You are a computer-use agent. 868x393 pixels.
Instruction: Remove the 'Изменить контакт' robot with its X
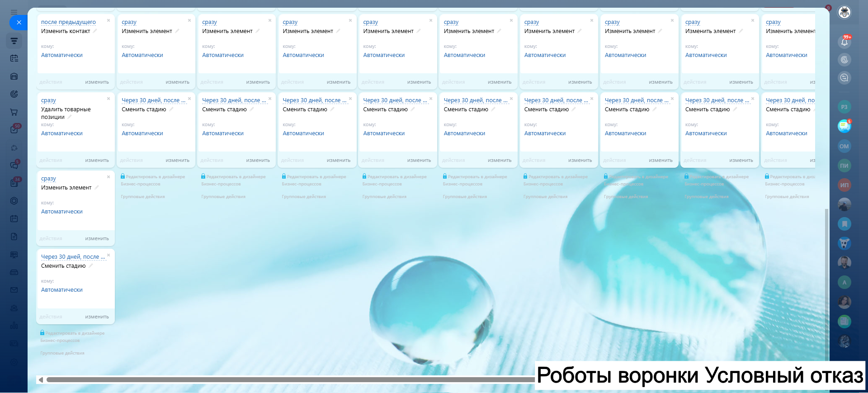coord(108,20)
